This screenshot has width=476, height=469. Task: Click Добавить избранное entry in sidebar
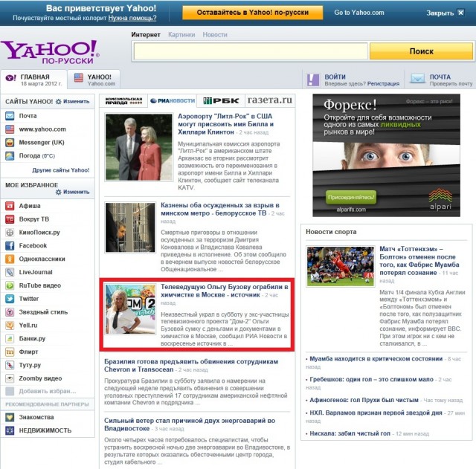48,391
